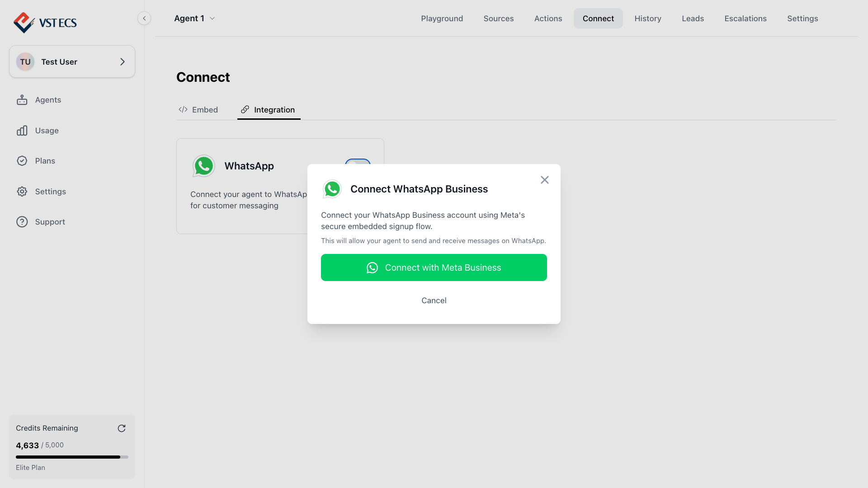The width and height of the screenshot is (868, 488).
Task: Click the credits remaining progress bar
Action: pos(72,457)
